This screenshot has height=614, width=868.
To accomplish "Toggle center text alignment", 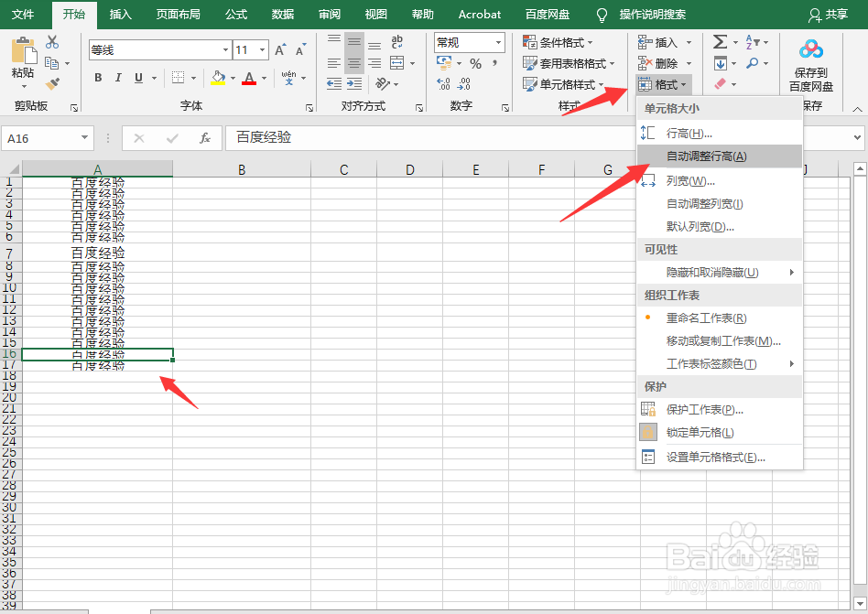I will pyautogui.click(x=353, y=61).
